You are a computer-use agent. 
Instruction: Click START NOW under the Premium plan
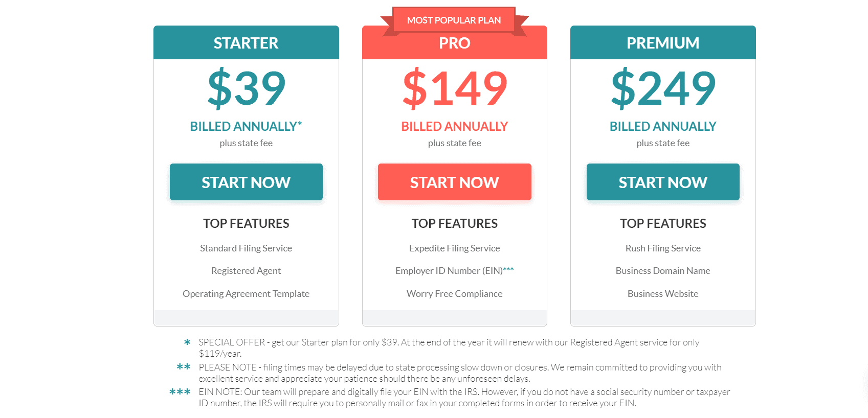point(663,182)
